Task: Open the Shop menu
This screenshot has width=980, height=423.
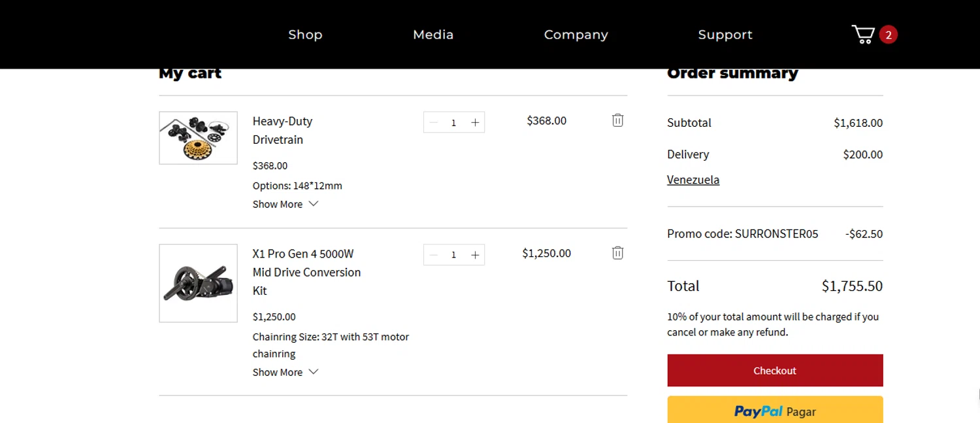Action: point(305,35)
